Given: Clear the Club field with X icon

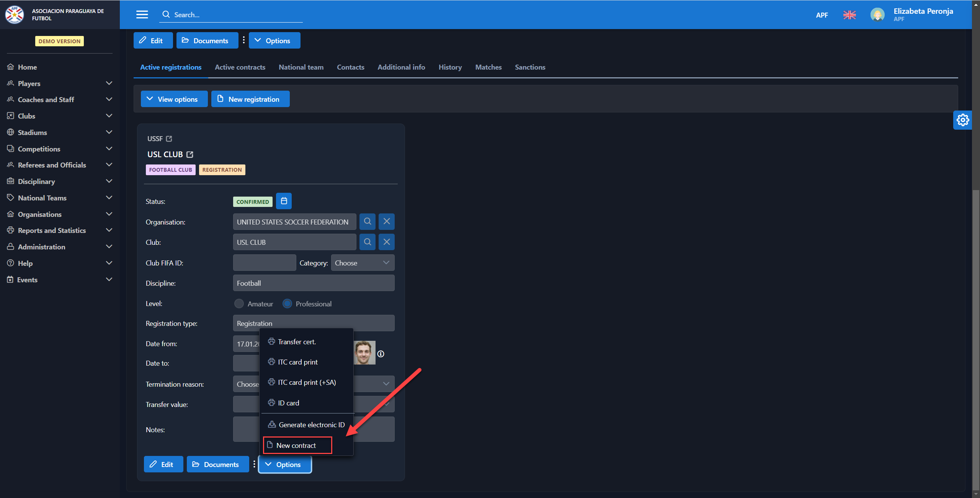Looking at the screenshot, I should [x=386, y=242].
